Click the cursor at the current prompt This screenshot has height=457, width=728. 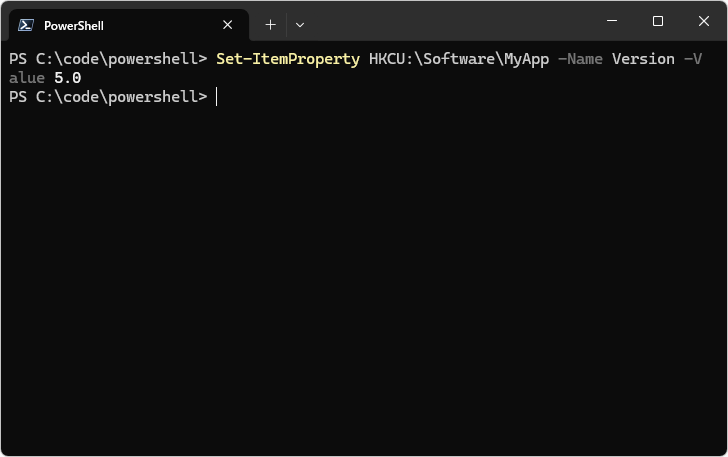216,97
